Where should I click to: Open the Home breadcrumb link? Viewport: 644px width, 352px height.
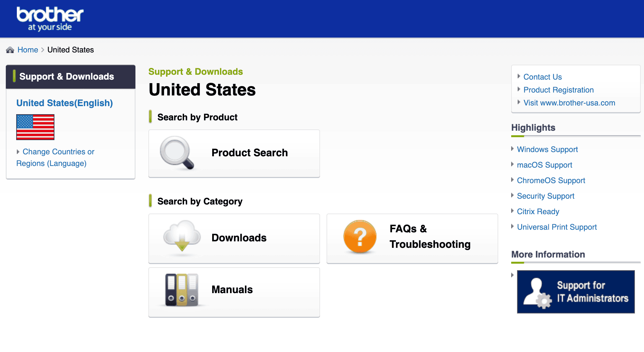pos(28,50)
